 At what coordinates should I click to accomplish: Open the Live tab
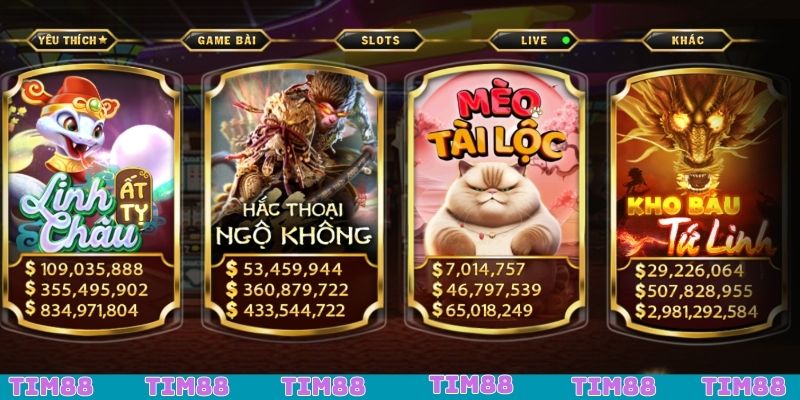click(534, 40)
